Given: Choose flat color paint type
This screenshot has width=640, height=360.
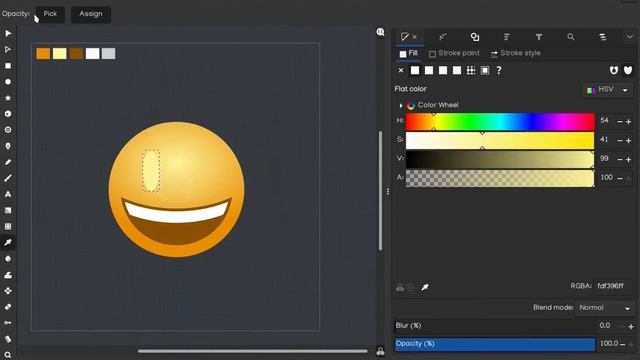Looking at the screenshot, I should 415,70.
